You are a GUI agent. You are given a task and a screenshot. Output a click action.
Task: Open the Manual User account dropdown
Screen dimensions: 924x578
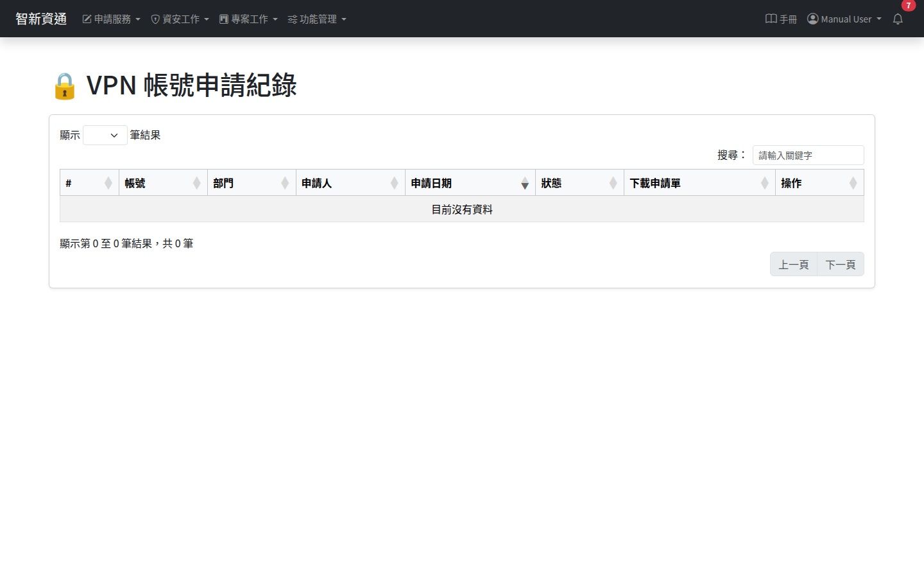844,19
